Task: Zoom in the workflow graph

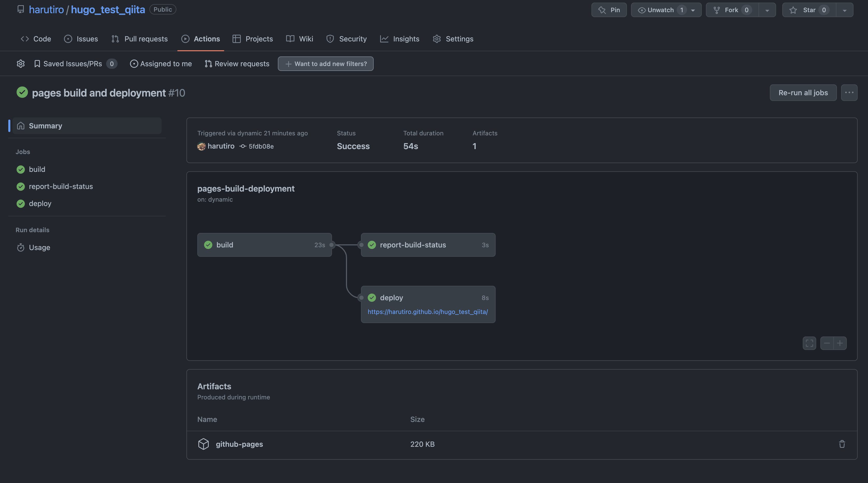Action: click(840, 343)
